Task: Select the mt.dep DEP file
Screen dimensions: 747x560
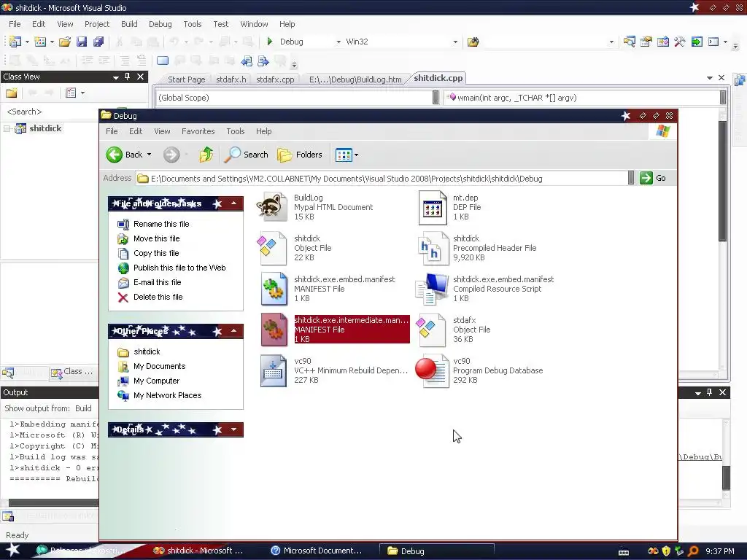Action: click(x=450, y=206)
